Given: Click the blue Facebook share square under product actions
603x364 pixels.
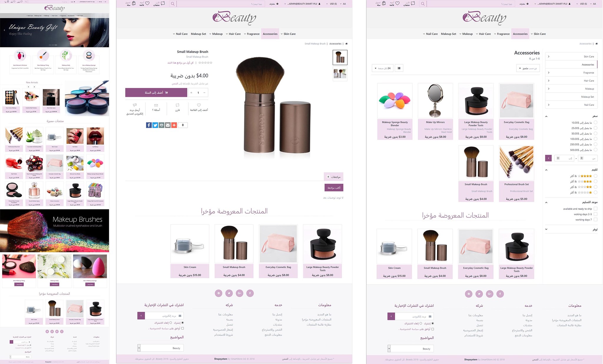Looking at the screenshot, I should coord(149,125).
